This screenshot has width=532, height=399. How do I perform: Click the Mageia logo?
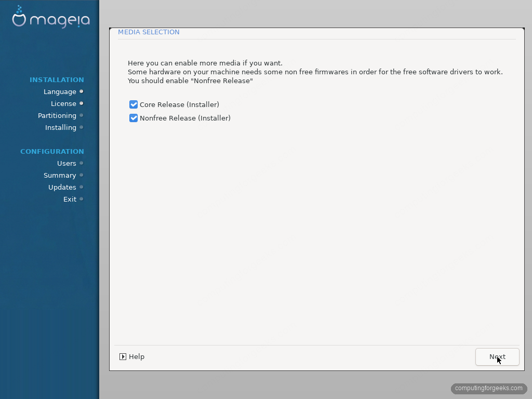click(51, 17)
